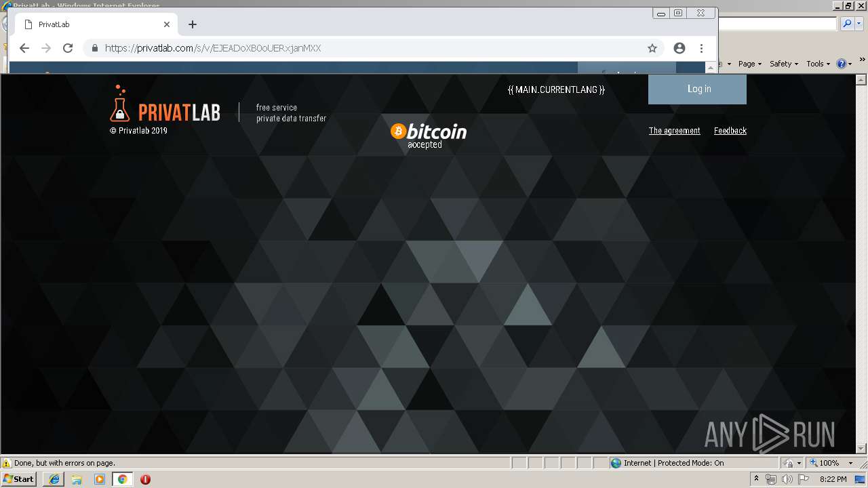Viewport: 868px width, 488px height.
Task: Click the network tray icon
Action: (x=771, y=479)
